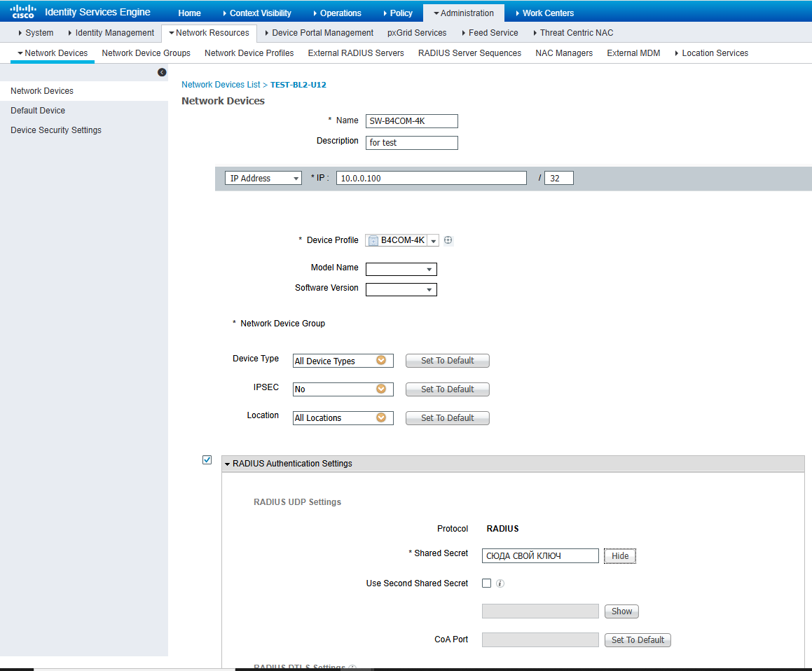
Task: Click the Cisco logo icon
Action: [x=23, y=11]
